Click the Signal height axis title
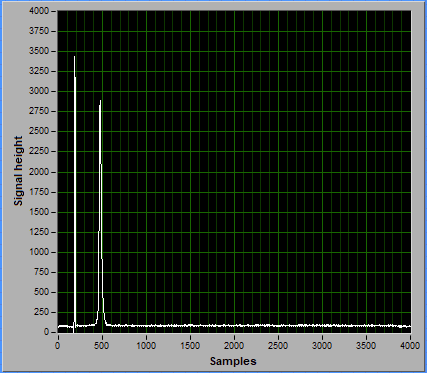Viewport: 427px width, 373px height. [x=18, y=171]
